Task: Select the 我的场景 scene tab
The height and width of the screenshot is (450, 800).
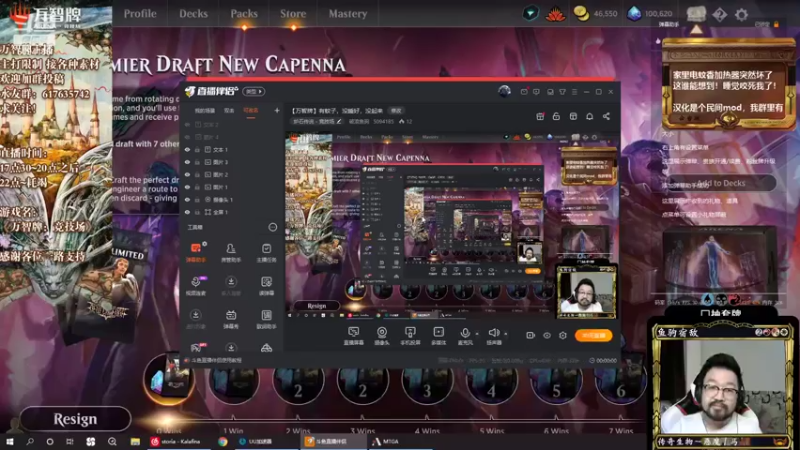Action: pyautogui.click(x=205, y=111)
